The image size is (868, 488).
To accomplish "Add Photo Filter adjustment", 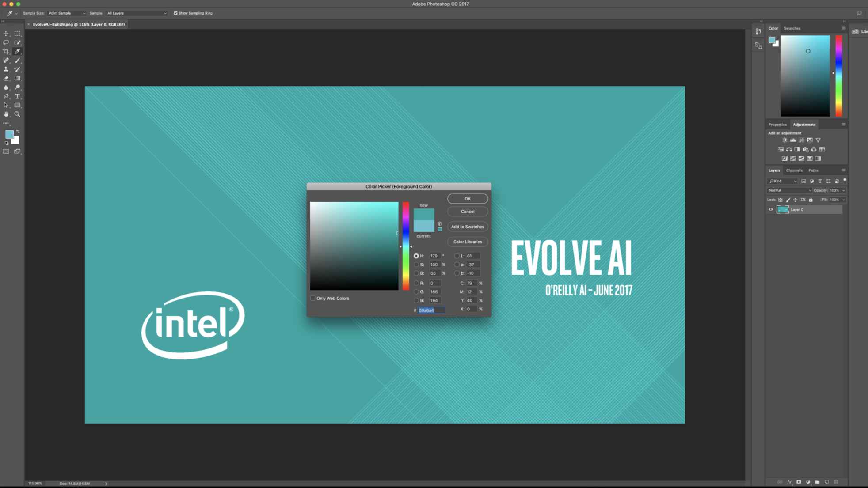I will [806, 149].
